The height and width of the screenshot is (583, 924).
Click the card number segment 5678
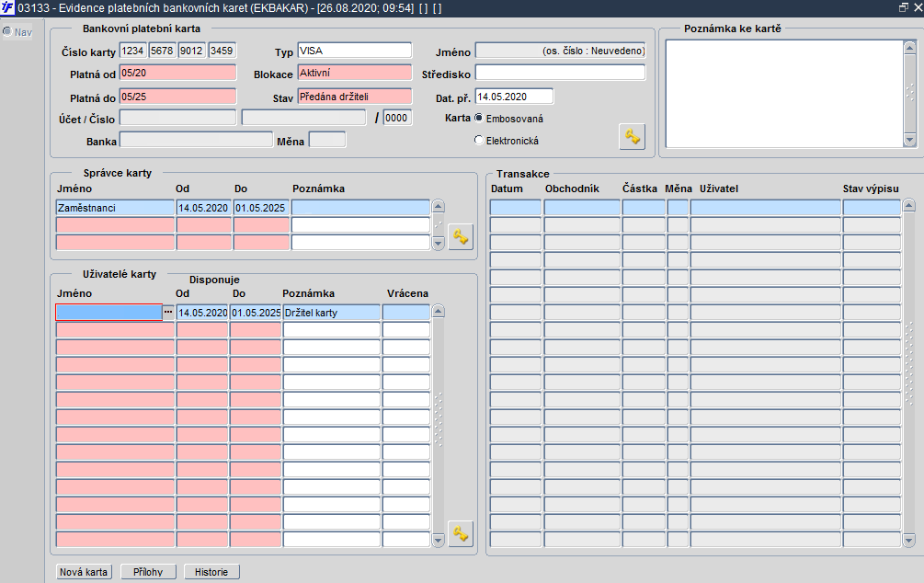coord(162,51)
